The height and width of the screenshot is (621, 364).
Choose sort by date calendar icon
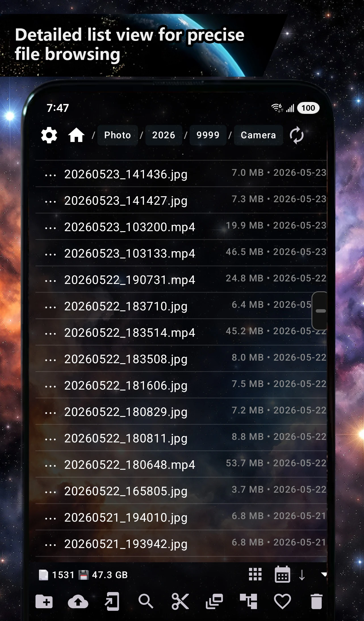[283, 574]
